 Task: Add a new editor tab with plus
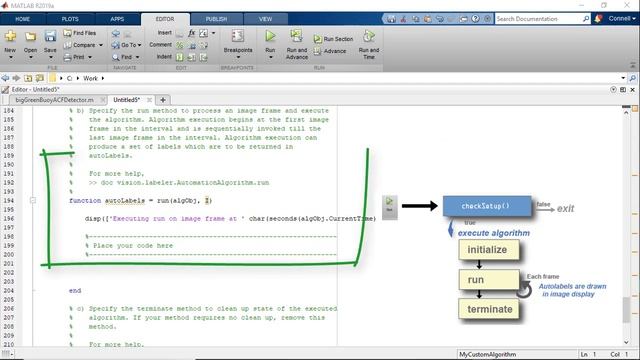tap(163, 100)
